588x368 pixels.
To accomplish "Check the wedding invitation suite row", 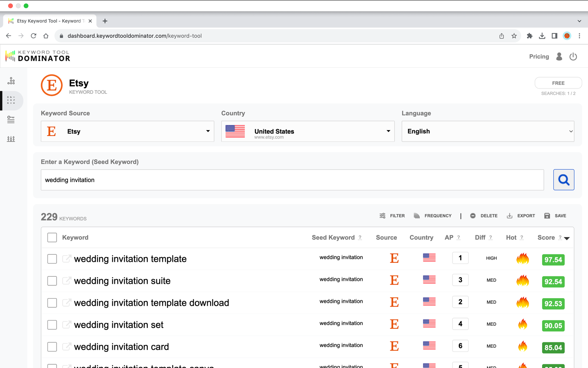I will point(52,281).
